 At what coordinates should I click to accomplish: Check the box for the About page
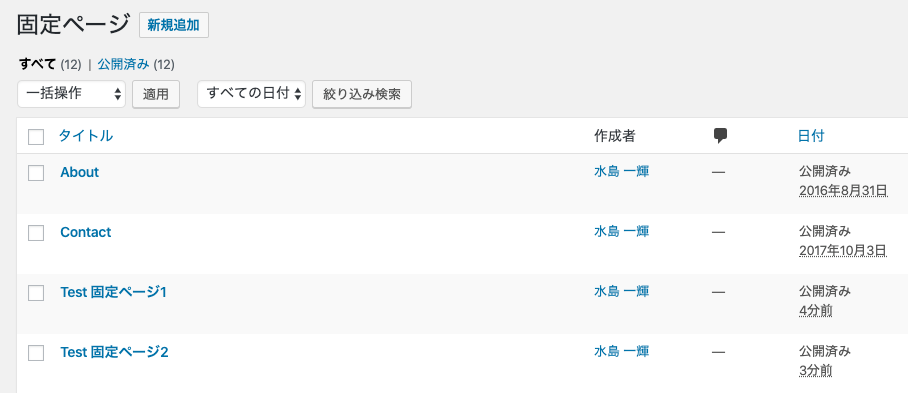[x=36, y=173]
